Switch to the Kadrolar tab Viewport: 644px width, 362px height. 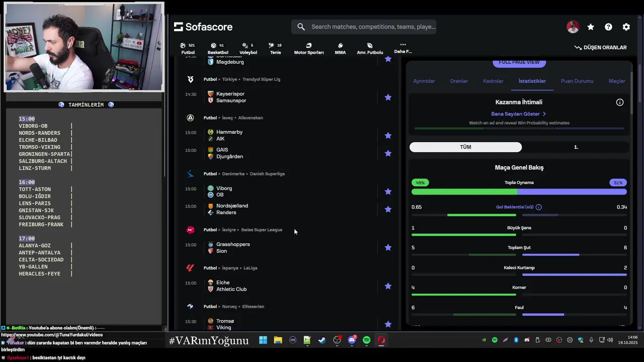click(x=493, y=81)
